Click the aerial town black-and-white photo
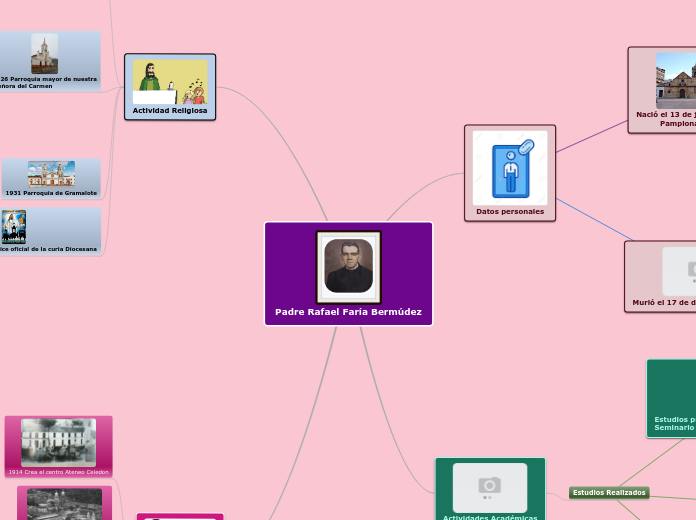Screen dimensions: 696x520 (64, 504)
